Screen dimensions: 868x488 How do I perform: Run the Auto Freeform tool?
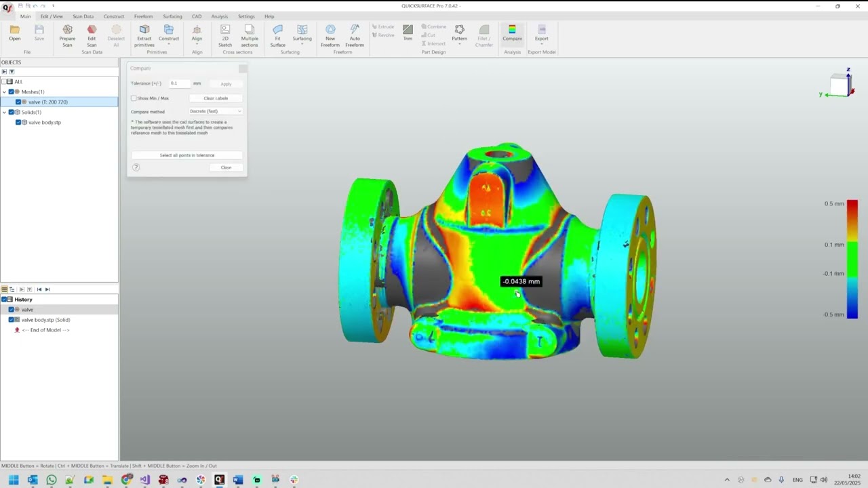click(355, 36)
